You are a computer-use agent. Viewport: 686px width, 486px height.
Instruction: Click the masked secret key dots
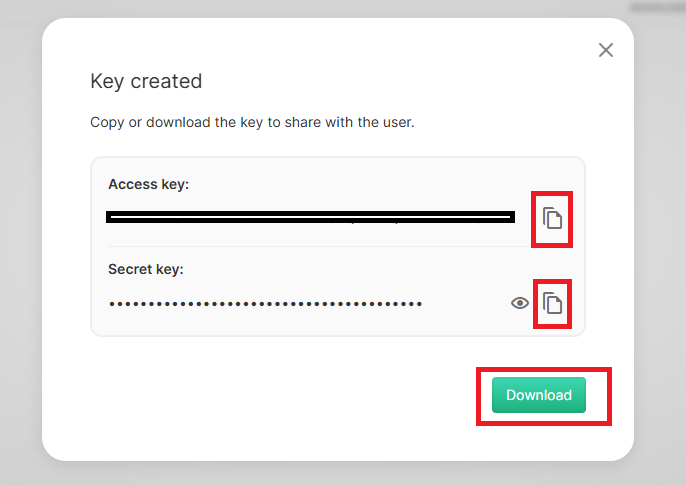click(x=266, y=303)
